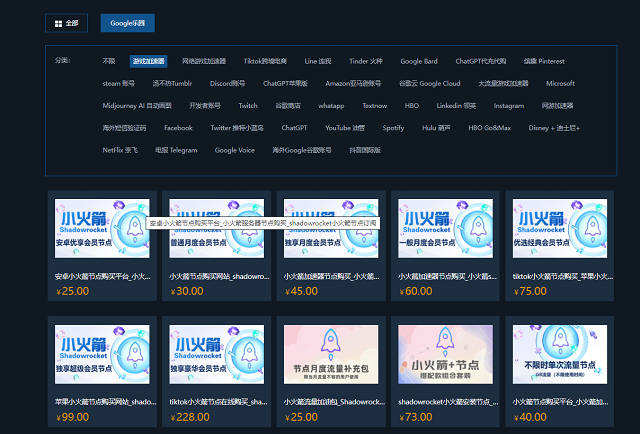The width and height of the screenshot is (640, 434).
Task: Select the Twitter 推特小蓝鸟 category
Action: [237, 128]
